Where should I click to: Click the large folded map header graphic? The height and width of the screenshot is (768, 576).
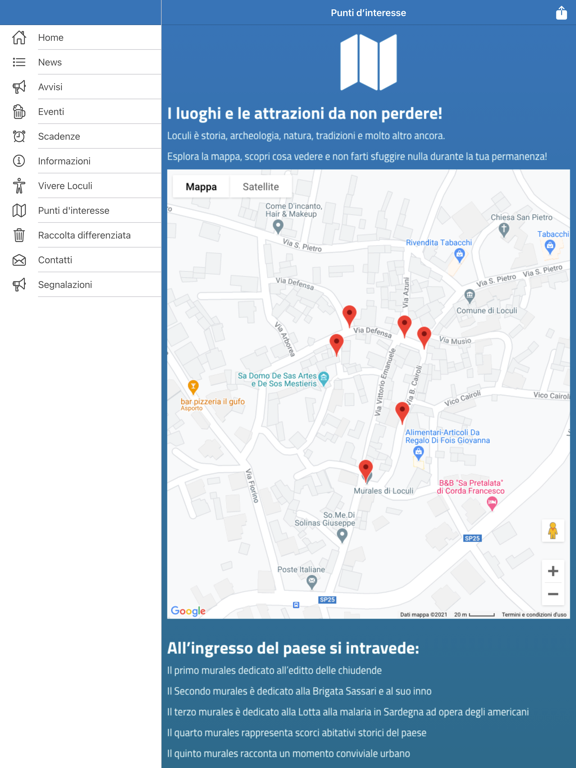click(x=368, y=62)
